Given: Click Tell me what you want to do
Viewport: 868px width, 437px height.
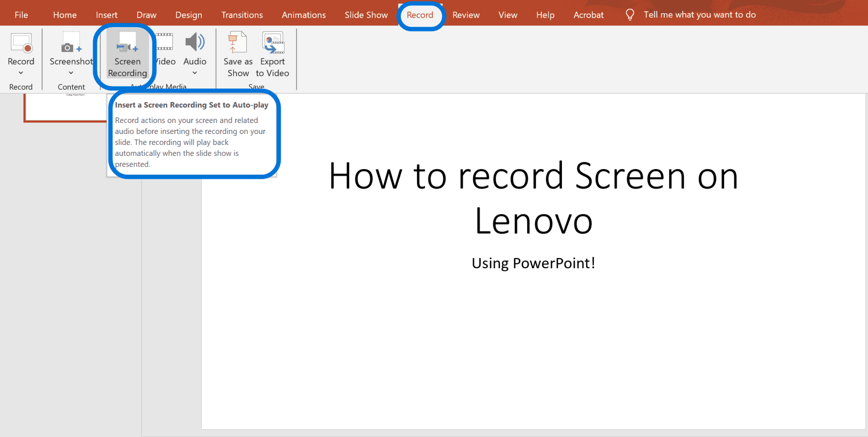Looking at the screenshot, I should pos(699,14).
